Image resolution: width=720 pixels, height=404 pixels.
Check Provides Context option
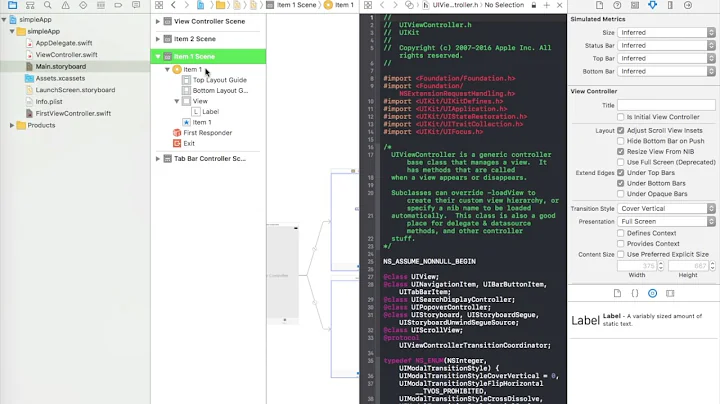click(621, 244)
